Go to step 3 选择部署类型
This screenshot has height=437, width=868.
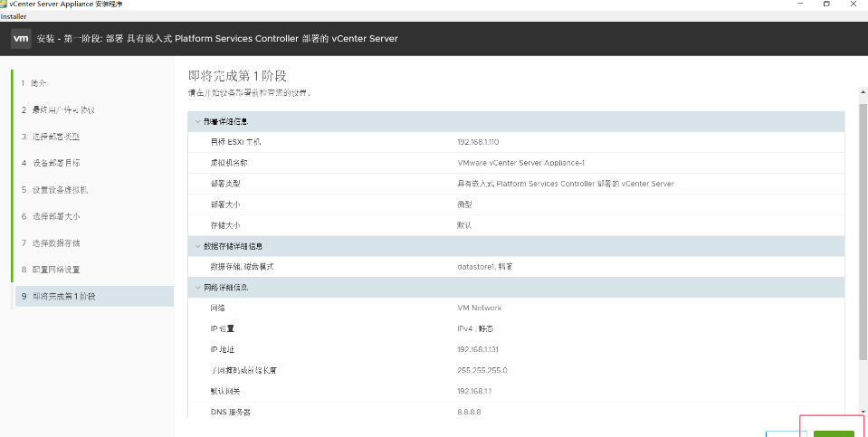click(x=51, y=137)
